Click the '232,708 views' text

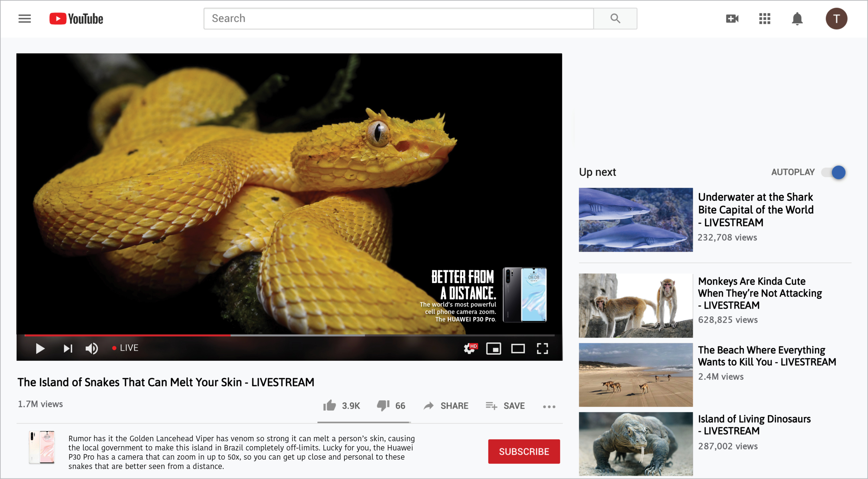coord(727,237)
